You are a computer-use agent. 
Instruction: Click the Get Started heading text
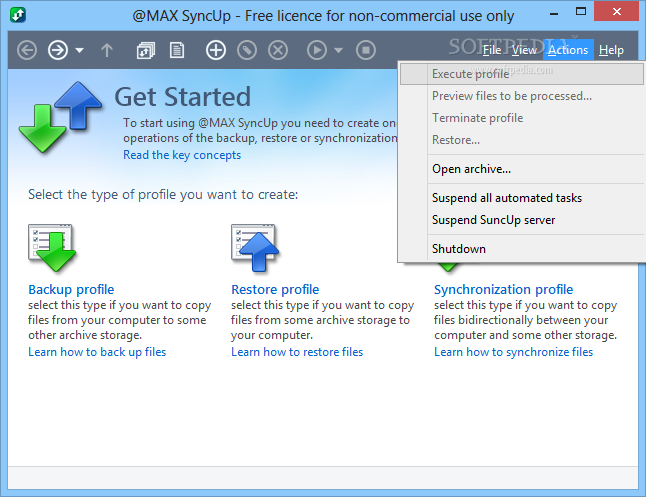click(183, 97)
